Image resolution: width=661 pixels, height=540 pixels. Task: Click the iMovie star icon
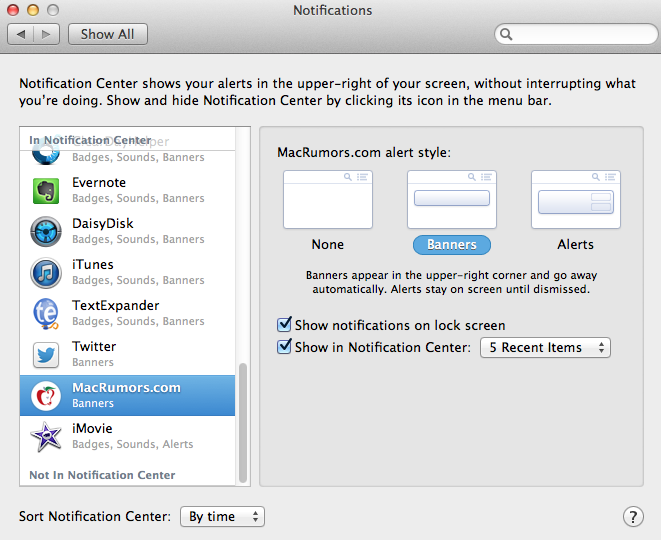click(x=46, y=437)
